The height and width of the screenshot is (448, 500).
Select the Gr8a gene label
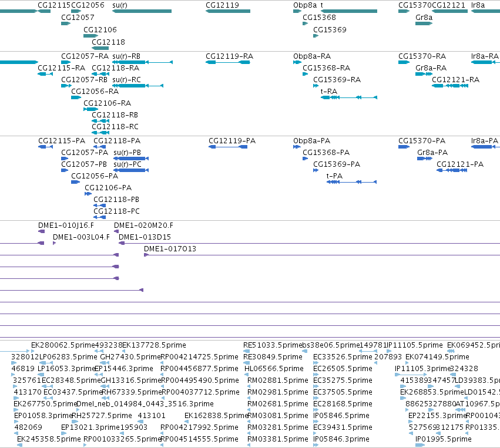point(424,18)
